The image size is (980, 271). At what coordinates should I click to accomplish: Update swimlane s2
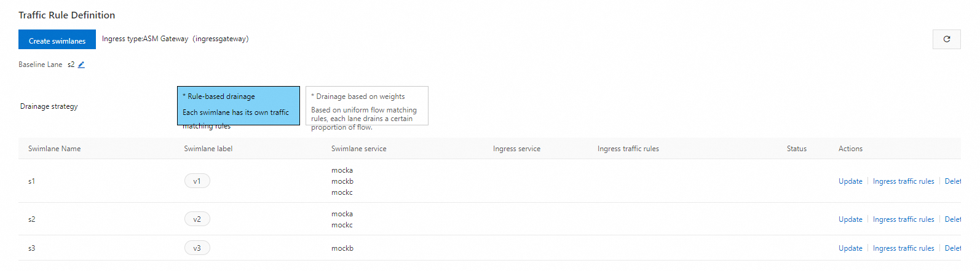tap(850, 219)
